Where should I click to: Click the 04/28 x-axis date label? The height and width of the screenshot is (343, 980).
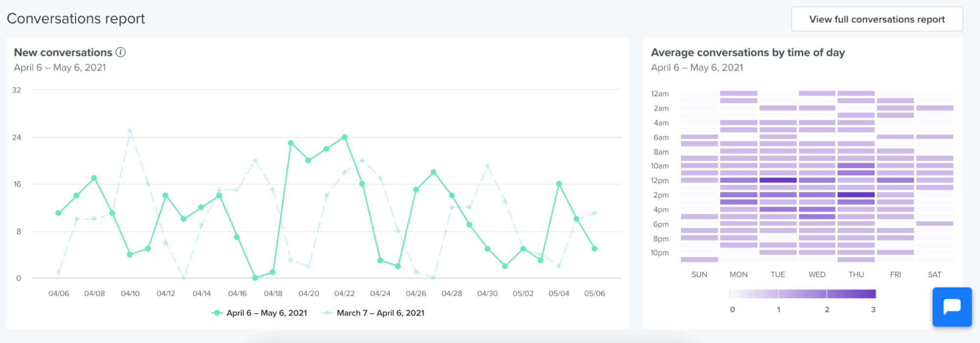pos(452,293)
